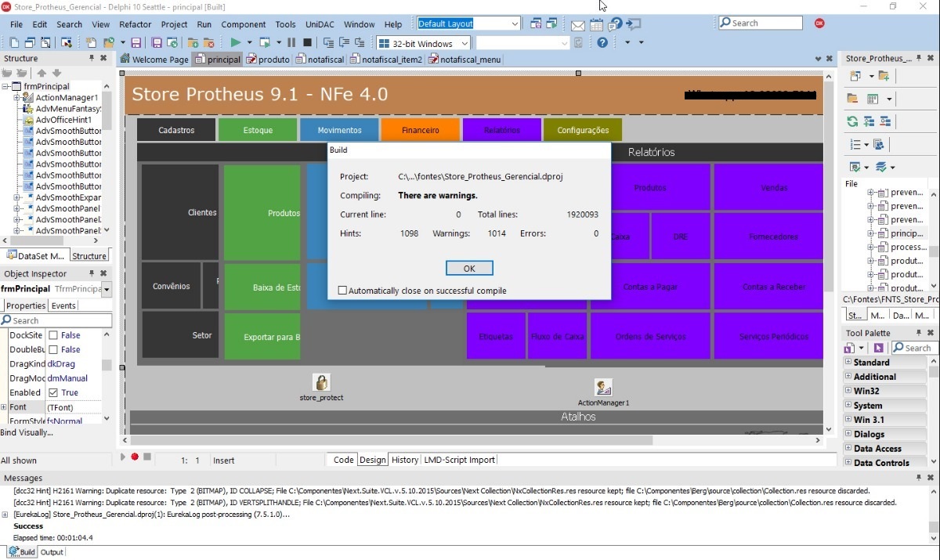Open the Refactor menu
The width and height of the screenshot is (940, 560).
[136, 24]
